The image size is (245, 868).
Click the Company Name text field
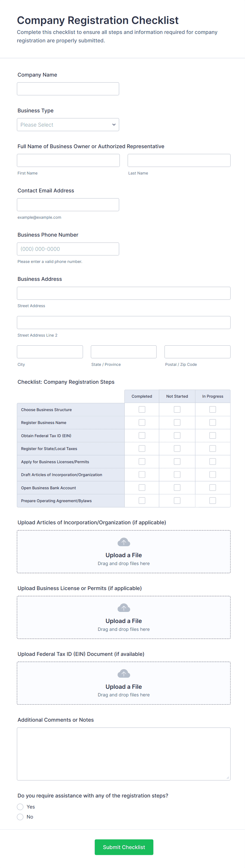(x=68, y=89)
